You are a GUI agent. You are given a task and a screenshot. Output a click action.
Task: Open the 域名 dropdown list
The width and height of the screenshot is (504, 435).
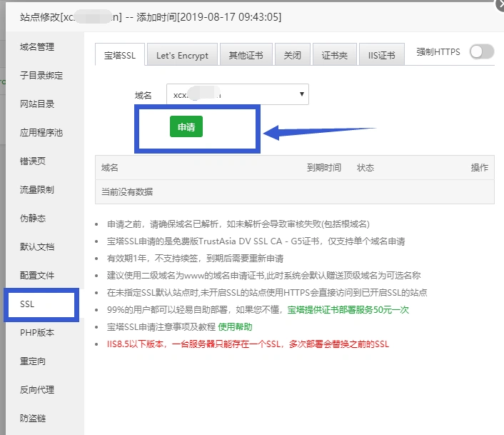click(237, 94)
